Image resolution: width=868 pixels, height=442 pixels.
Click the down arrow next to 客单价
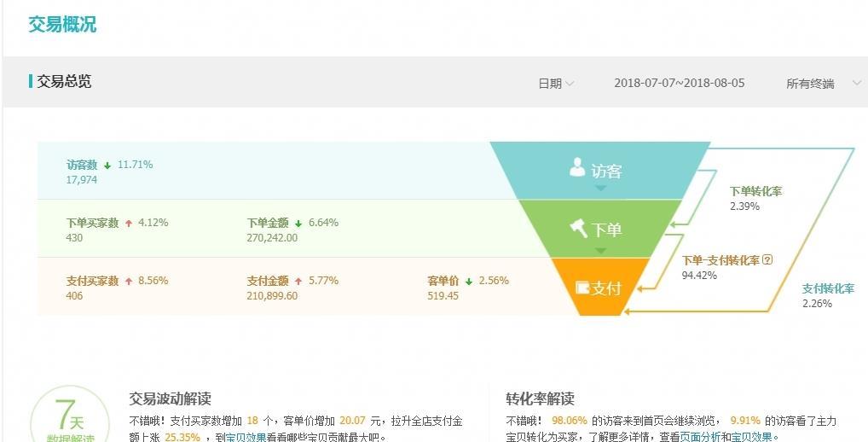coord(469,282)
